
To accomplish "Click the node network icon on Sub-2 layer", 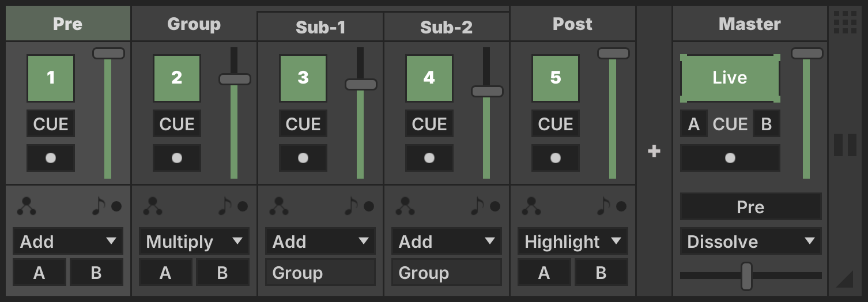I will 405,206.
